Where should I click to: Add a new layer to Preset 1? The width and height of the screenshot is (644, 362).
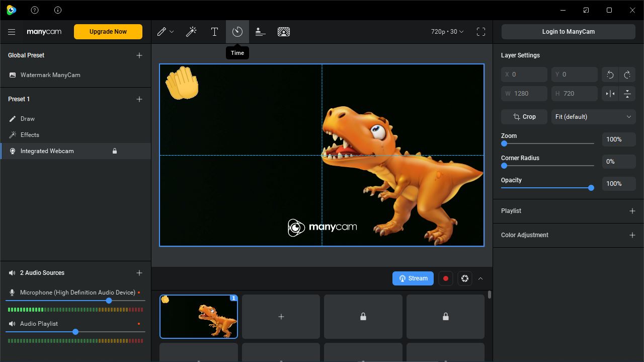(139, 99)
